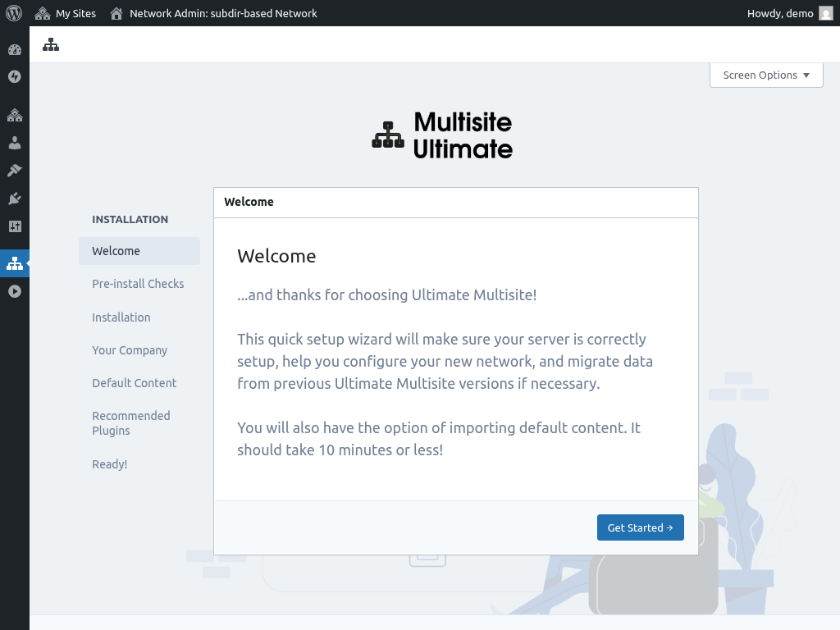Screen dimensions: 840x630
Task: Open Sites from the sidebar
Action: (x=15, y=115)
